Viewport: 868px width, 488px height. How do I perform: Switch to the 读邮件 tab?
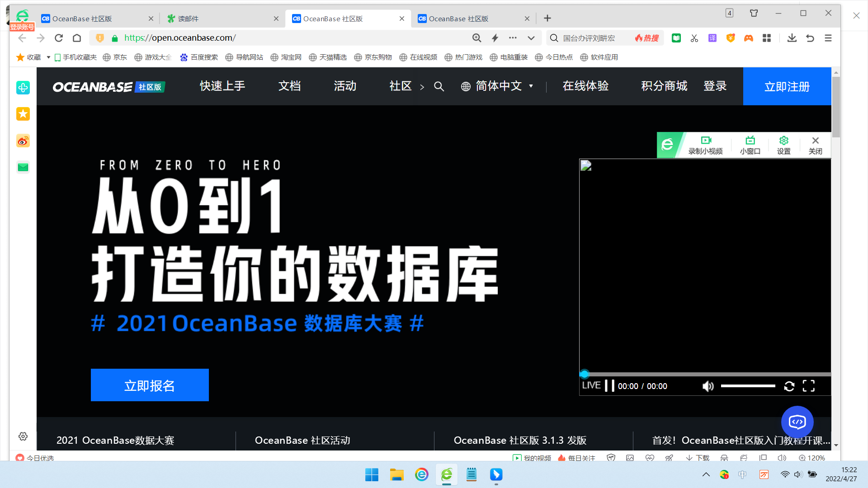pyautogui.click(x=222, y=19)
